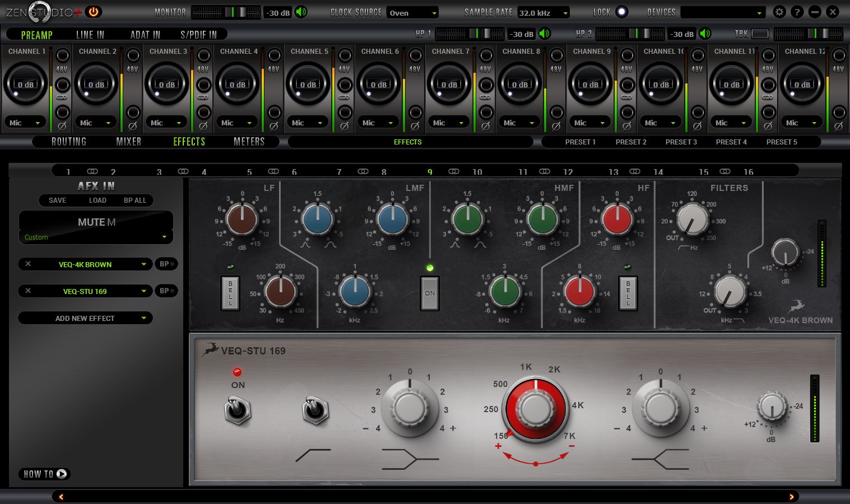The height and width of the screenshot is (504, 850).
Task: Open Channel 1 input type Mic dropdown
Action: [25, 122]
